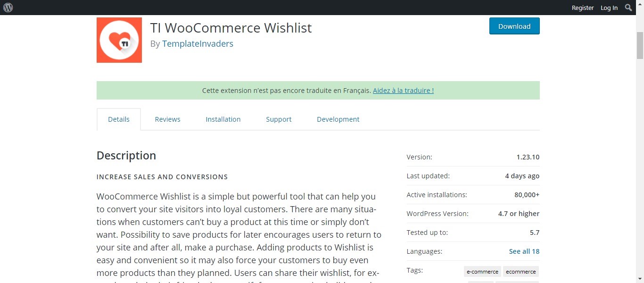Click the scrollbar up arrow
The width and height of the screenshot is (644, 283).
pos(640,19)
